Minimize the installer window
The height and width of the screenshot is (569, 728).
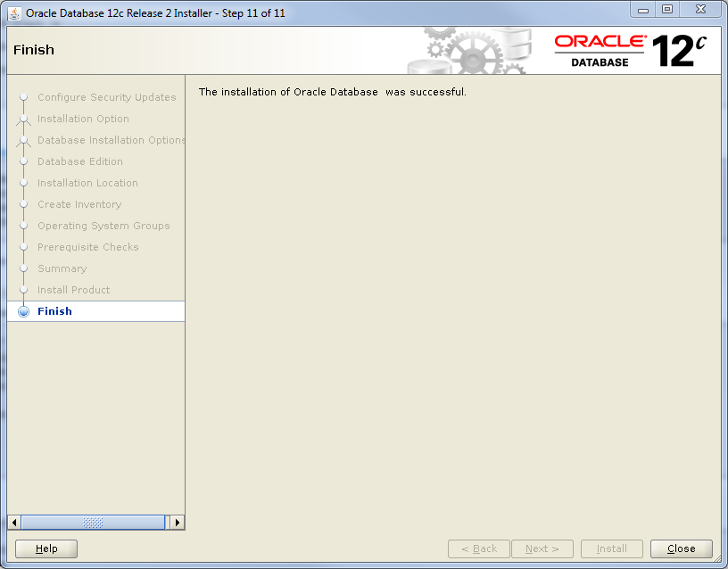643,10
